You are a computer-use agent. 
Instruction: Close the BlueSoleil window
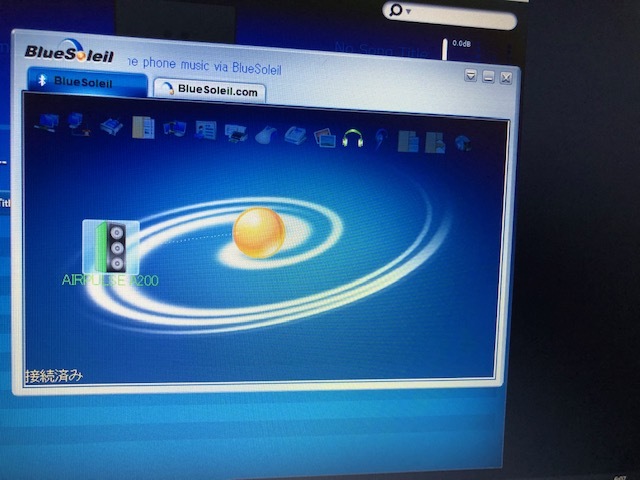tap(506, 78)
